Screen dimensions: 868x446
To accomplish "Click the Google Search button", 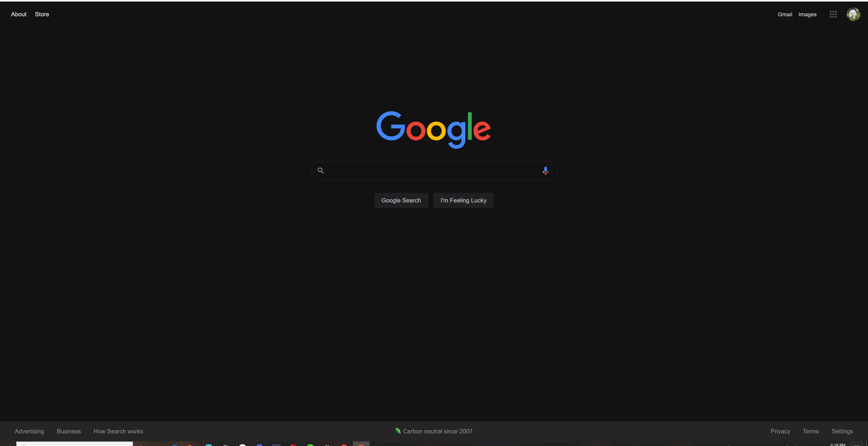I will coord(401,200).
